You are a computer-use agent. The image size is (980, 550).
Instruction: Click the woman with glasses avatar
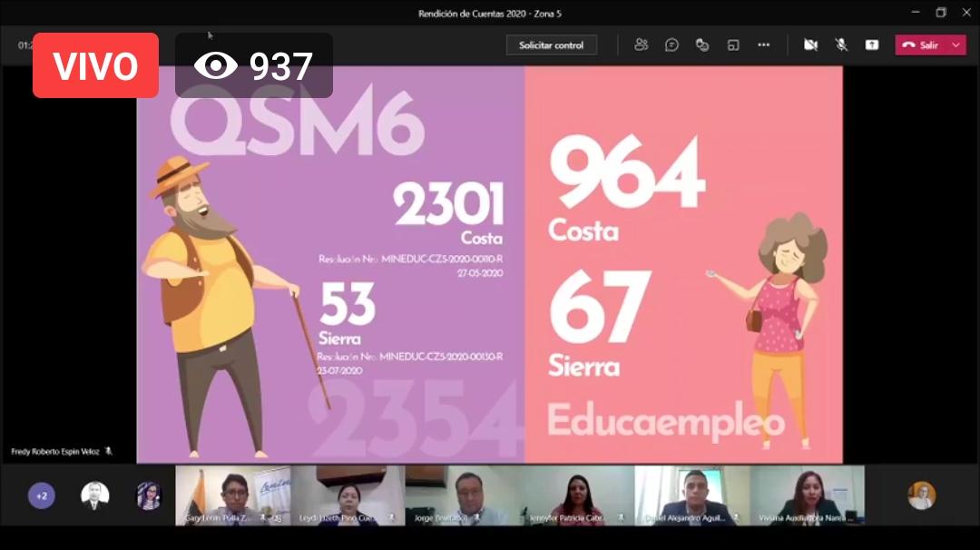click(x=149, y=496)
